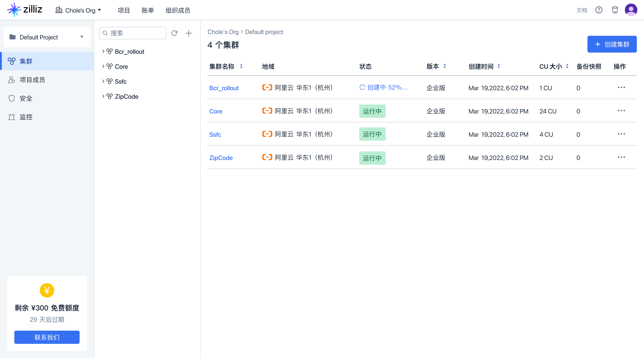Viewport: 644px width, 358px height.
Task: Click Chole's Org in the breadcrumb
Action: click(x=223, y=32)
